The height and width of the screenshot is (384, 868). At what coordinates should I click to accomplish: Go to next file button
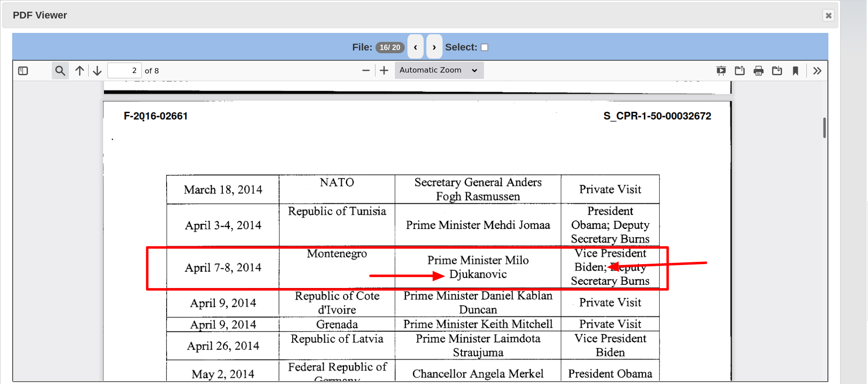(x=434, y=47)
